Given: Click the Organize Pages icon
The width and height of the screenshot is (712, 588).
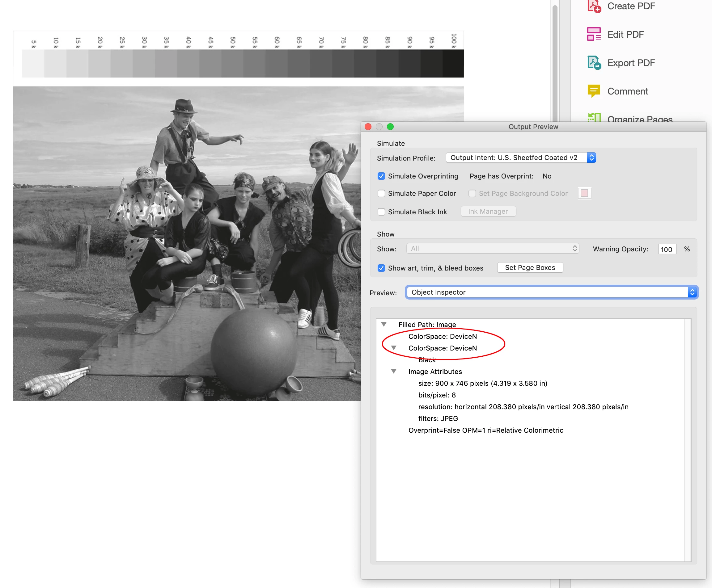Looking at the screenshot, I should (x=594, y=118).
